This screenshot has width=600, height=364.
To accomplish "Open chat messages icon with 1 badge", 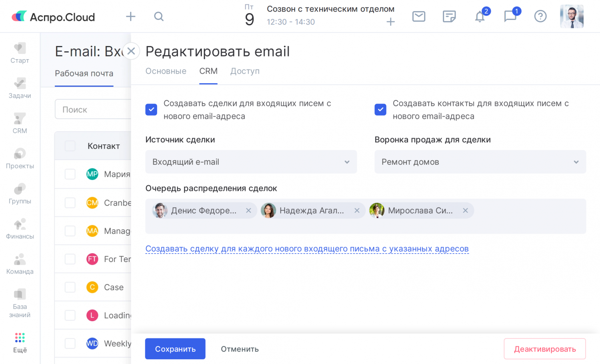I will point(510,16).
